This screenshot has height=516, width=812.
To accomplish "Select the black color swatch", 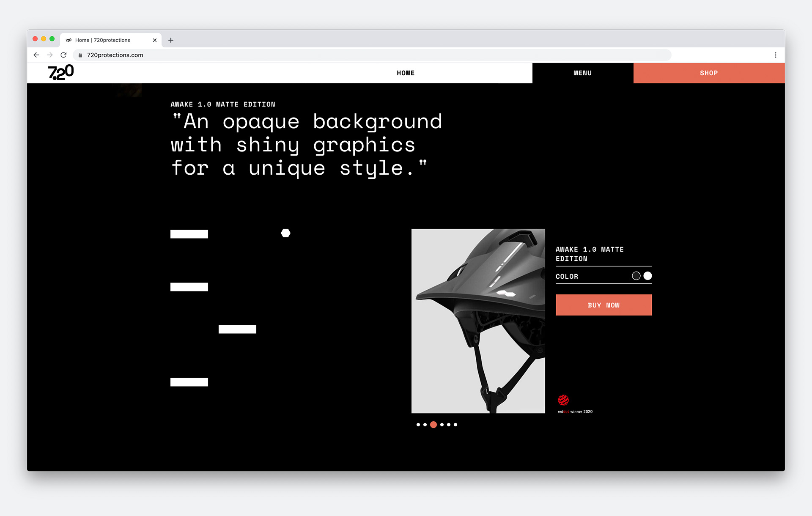I will tap(636, 276).
